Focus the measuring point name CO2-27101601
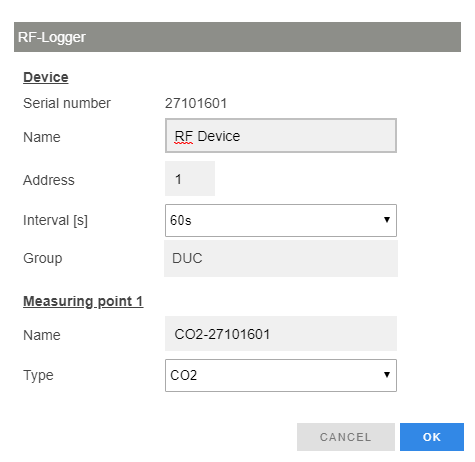 click(x=281, y=333)
